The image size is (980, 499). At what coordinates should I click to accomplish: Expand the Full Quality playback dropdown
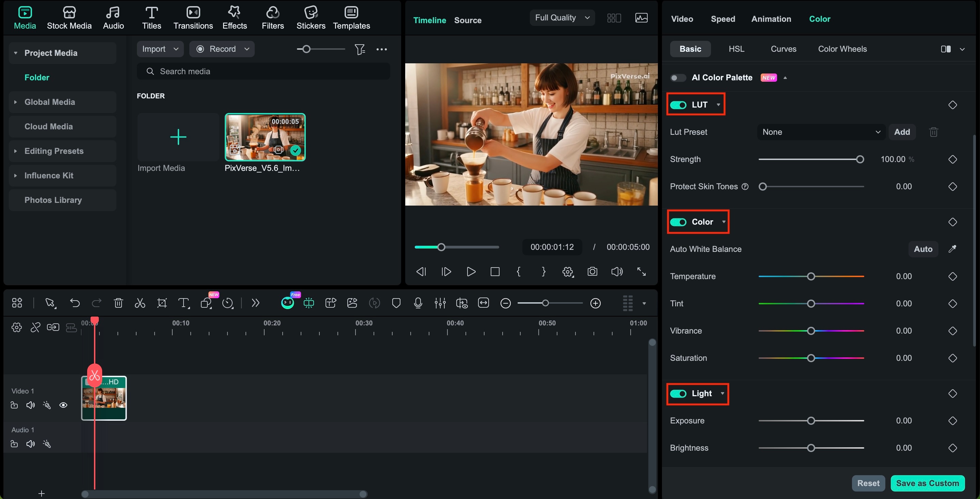562,17
